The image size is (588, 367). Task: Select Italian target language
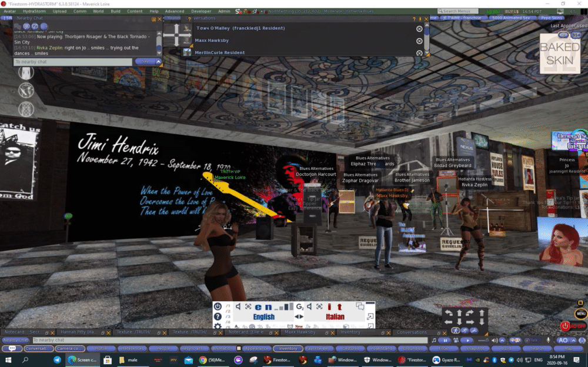(x=335, y=317)
